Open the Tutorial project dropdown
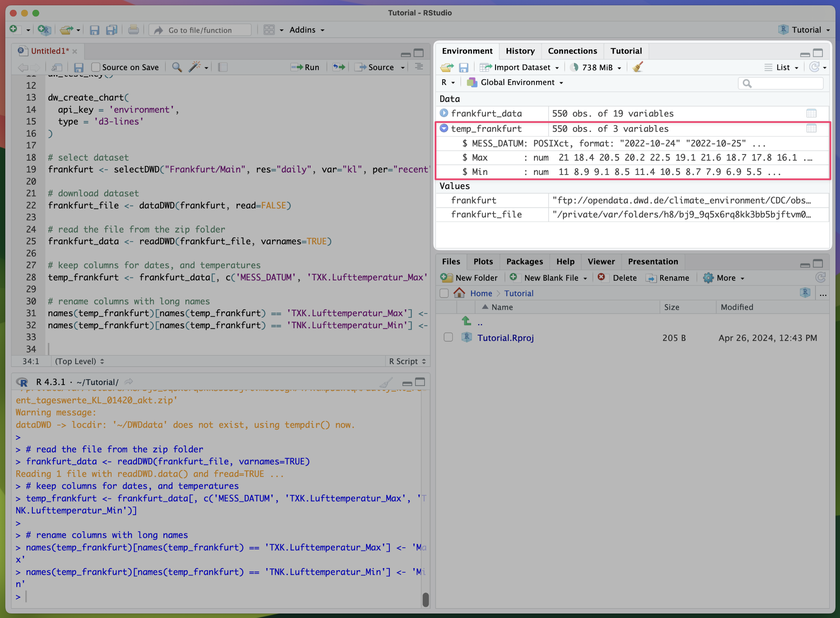This screenshot has height=618, width=840. point(804,30)
